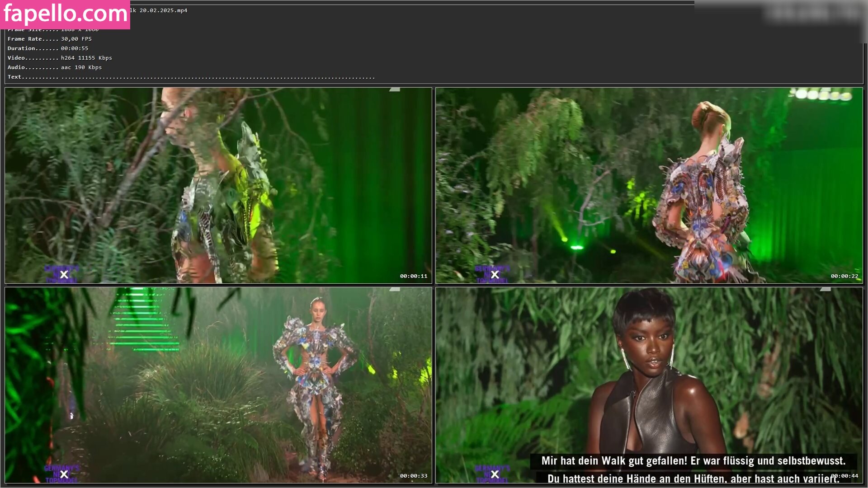Click the Audio aac 190 Kbps line
The width and height of the screenshot is (868, 488).
[55, 67]
